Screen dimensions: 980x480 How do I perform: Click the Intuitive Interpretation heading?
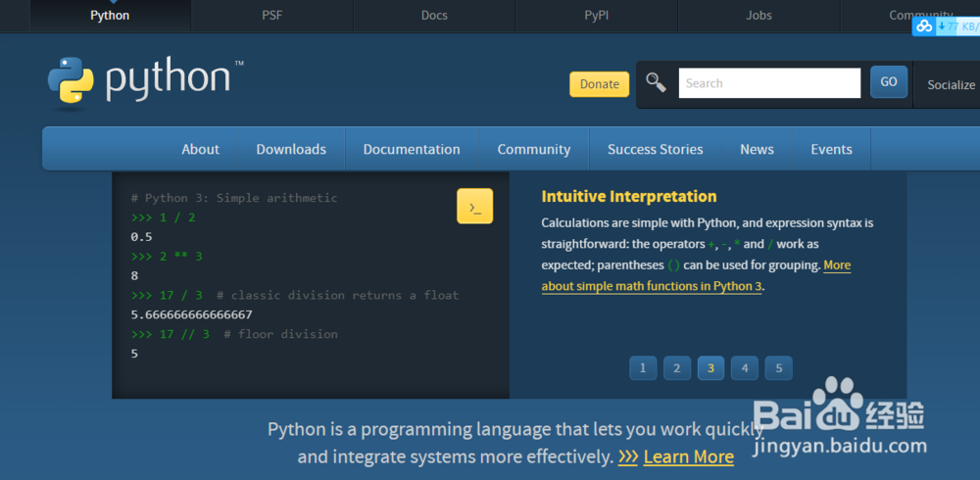[x=629, y=196]
